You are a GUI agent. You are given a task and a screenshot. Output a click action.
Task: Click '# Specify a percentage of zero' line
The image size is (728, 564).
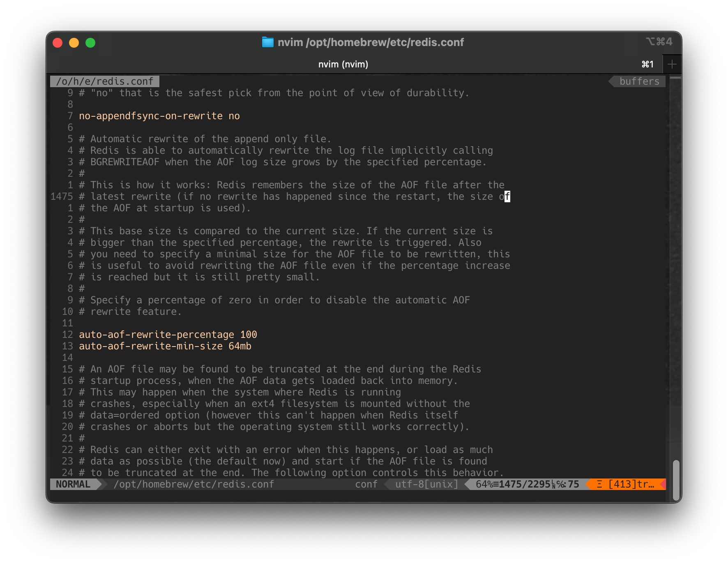(x=274, y=300)
